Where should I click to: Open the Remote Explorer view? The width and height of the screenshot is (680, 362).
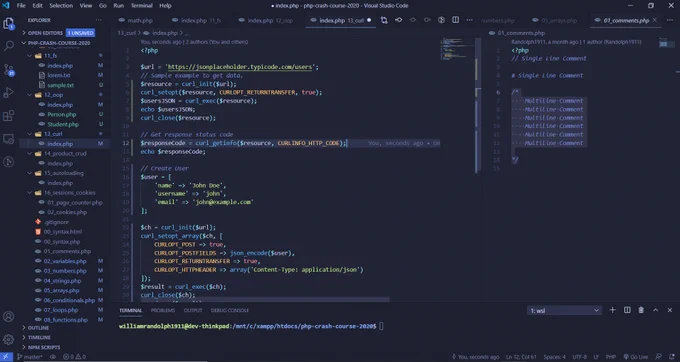9,139
